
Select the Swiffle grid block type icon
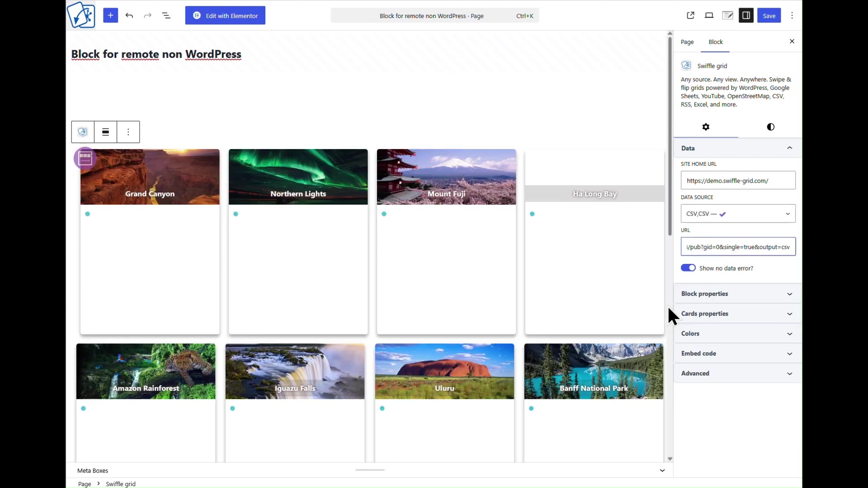tap(83, 132)
